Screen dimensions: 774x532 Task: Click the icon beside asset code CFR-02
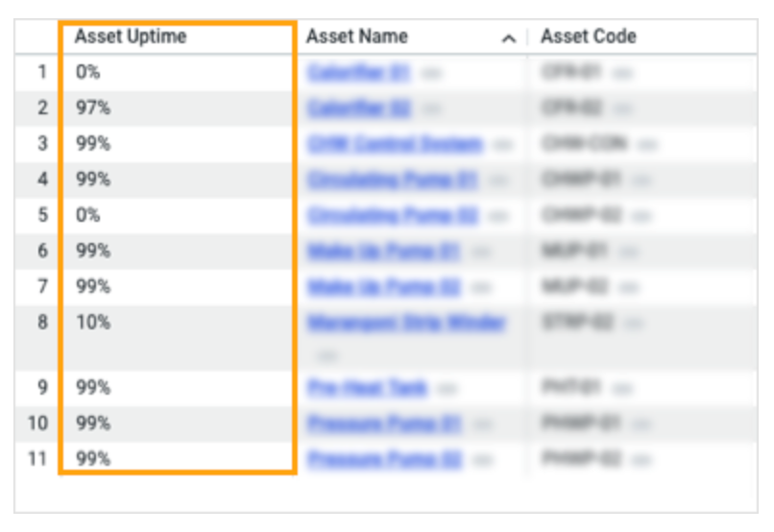click(x=624, y=109)
